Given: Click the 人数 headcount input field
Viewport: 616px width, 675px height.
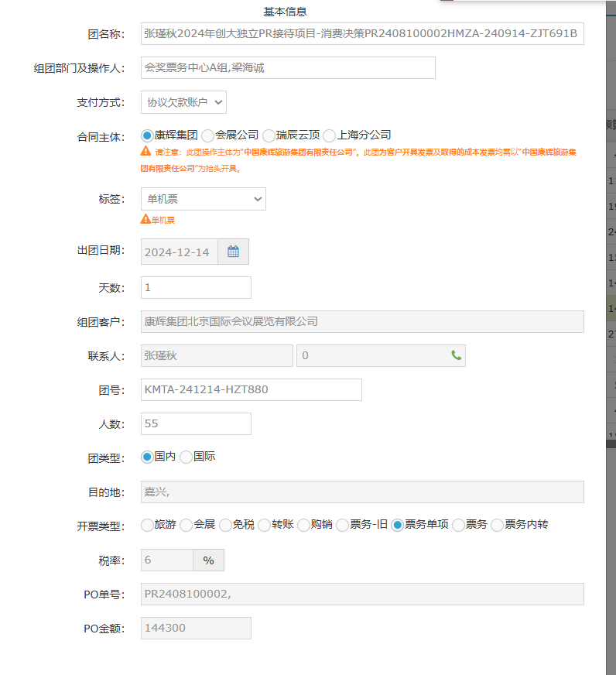Looking at the screenshot, I should pyautogui.click(x=196, y=423).
